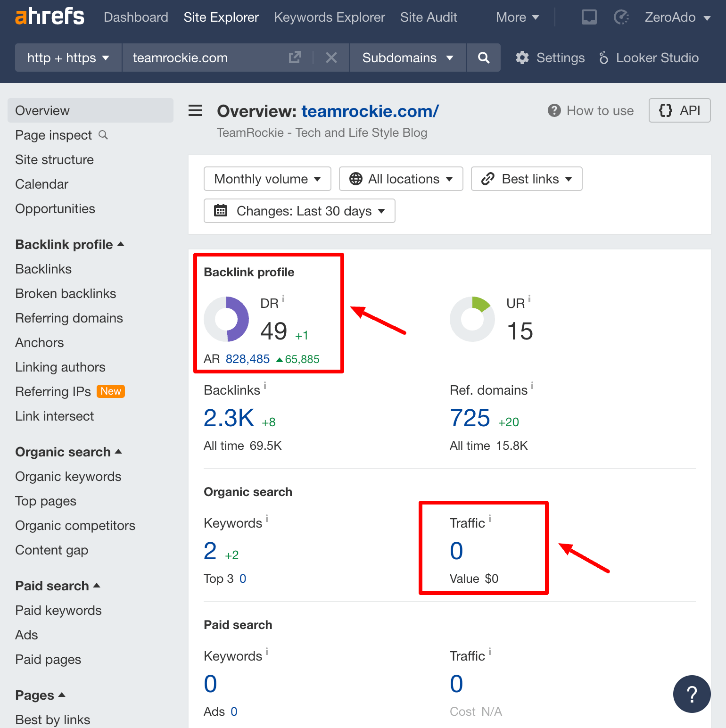
Task: Open the ZeroAdo account menu
Action: (x=677, y=17)
